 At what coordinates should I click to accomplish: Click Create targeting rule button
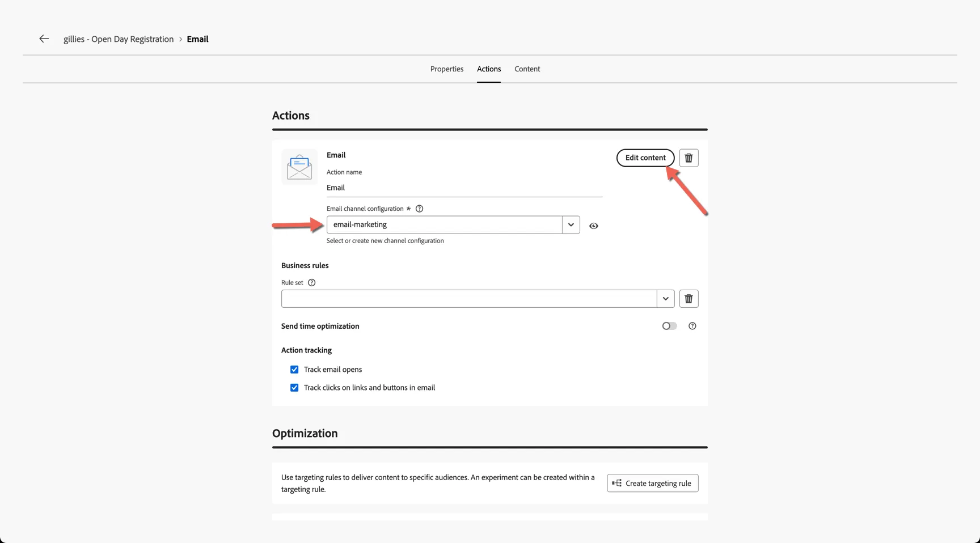[652, 483]
